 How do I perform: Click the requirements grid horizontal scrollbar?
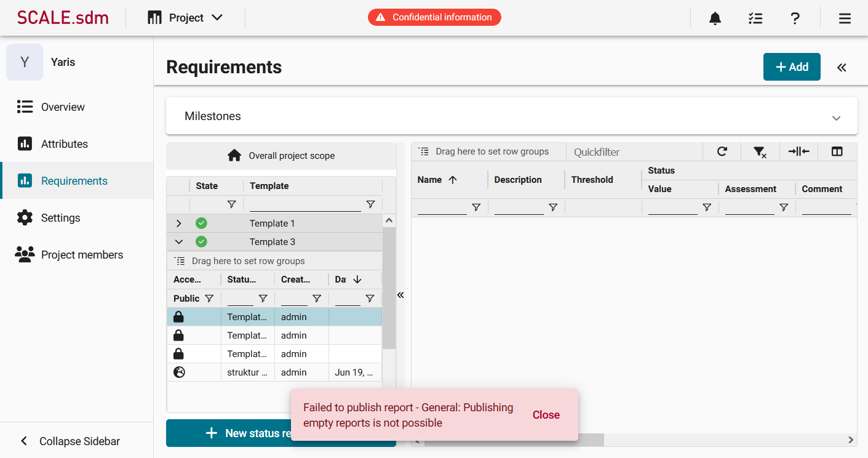(514, 440)
